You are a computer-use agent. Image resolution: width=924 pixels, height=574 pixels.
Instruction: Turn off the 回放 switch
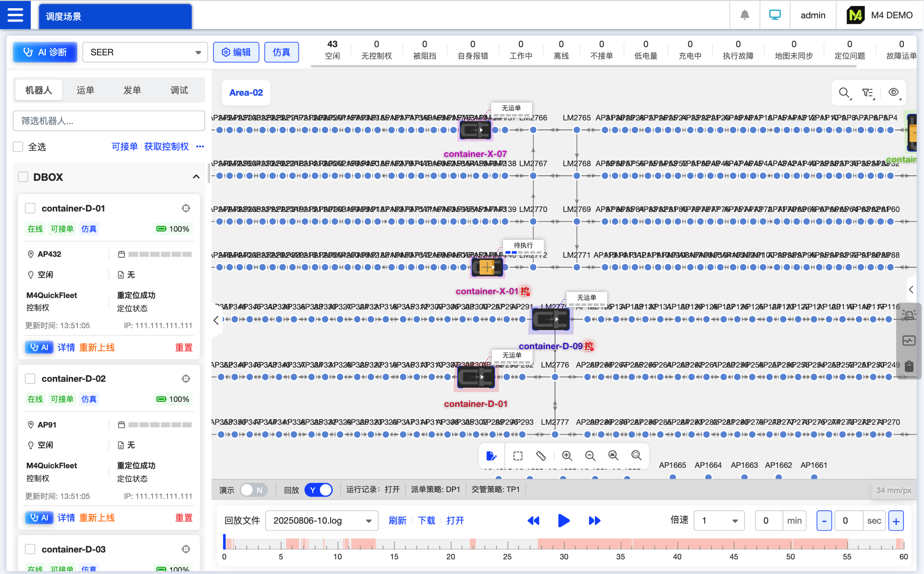[x=319, y=490]
